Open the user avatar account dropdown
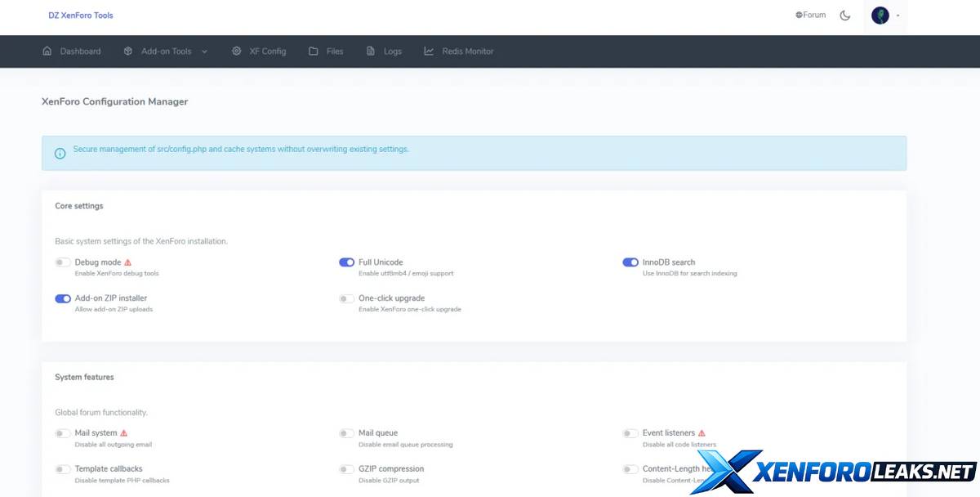Screen dimensions: 980x497 (885, 16)
